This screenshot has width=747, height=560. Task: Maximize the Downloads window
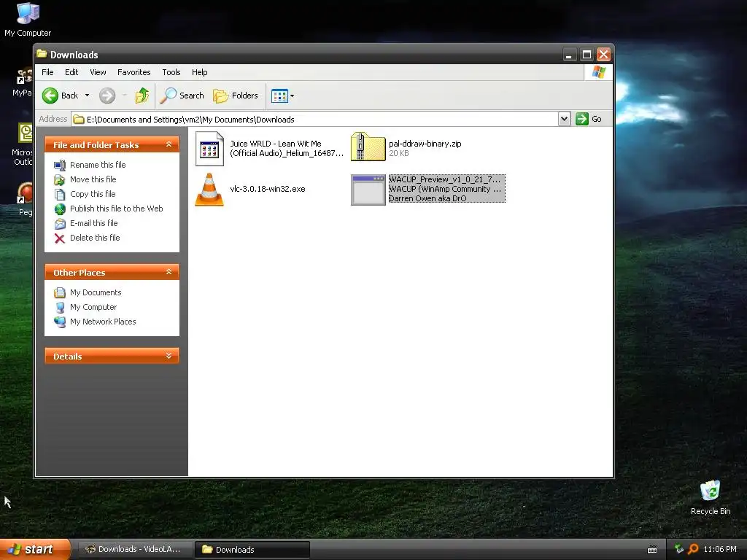tap(587, 55)
